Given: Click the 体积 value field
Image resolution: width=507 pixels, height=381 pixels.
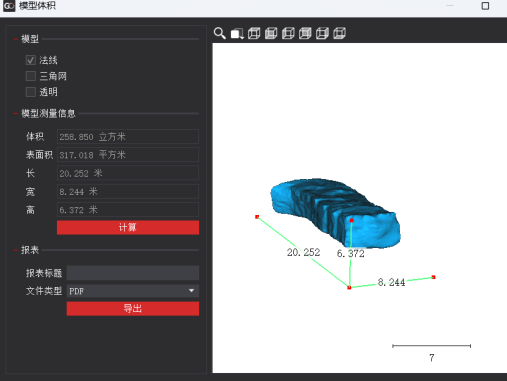Looking at the screenshot, I should 128,137.
